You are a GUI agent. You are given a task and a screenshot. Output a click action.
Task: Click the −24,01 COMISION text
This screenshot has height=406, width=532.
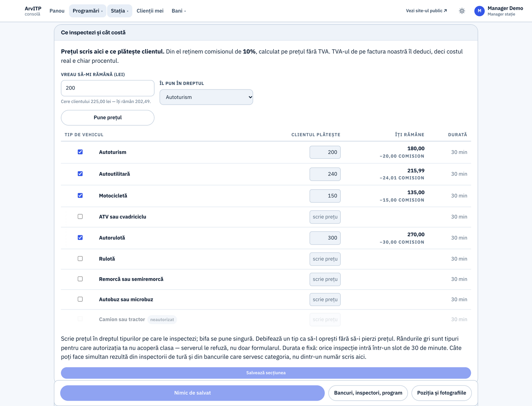[x=402, y=178]
